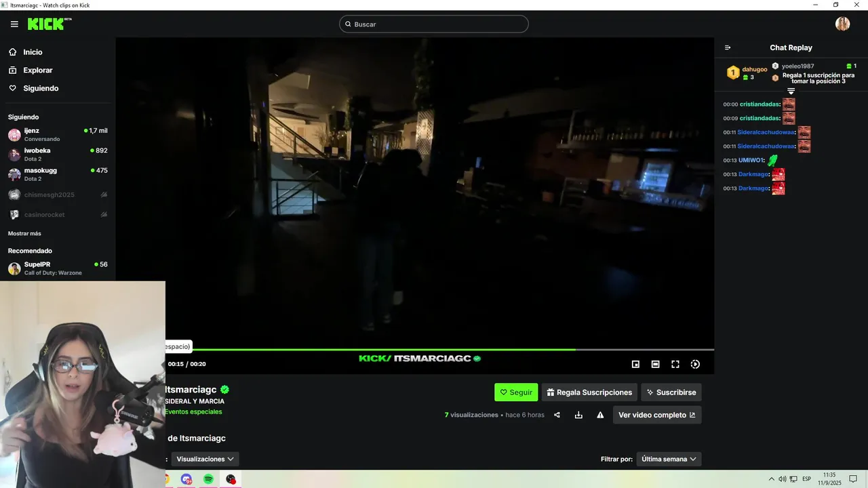The image size is (868, 488).
Task: Toggle autoplay icon in the player controls
Action: 695,364
